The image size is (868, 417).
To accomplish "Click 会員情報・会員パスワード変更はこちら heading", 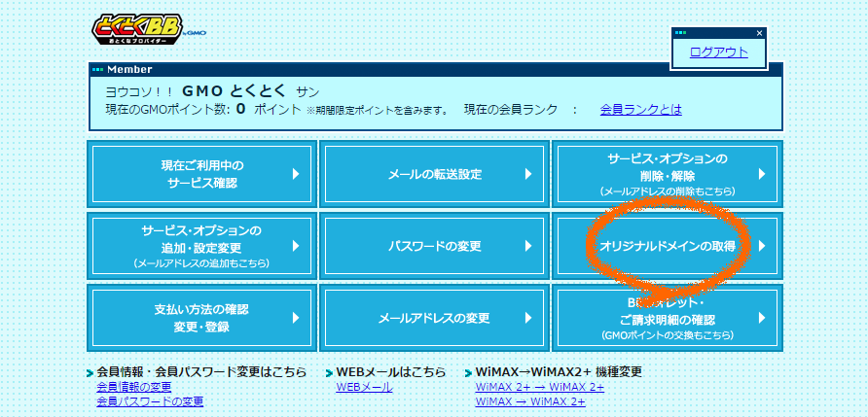I will coord(201,371).
